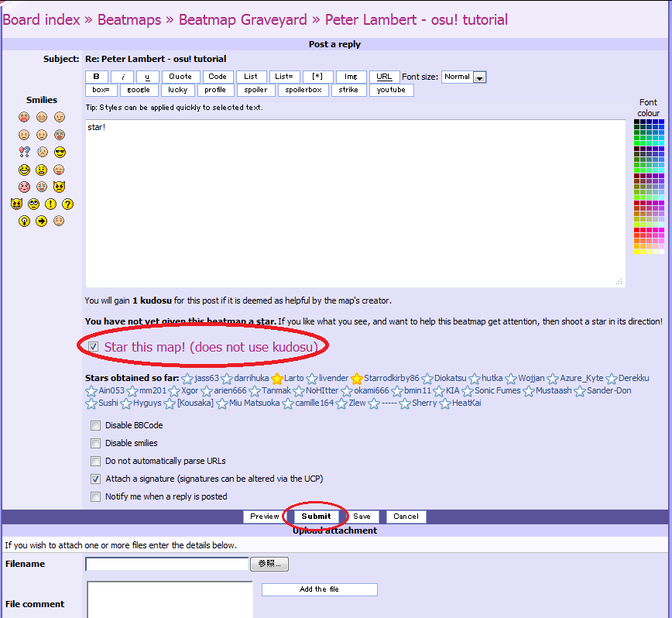Insert the winking smiley
672x618 pixels.
tap(60, 117)
